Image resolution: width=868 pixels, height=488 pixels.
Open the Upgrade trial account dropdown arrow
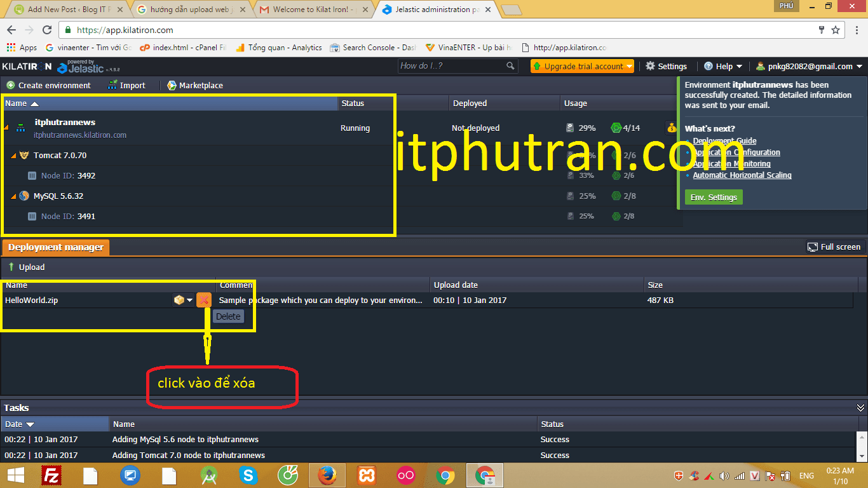tap(629, 66)
